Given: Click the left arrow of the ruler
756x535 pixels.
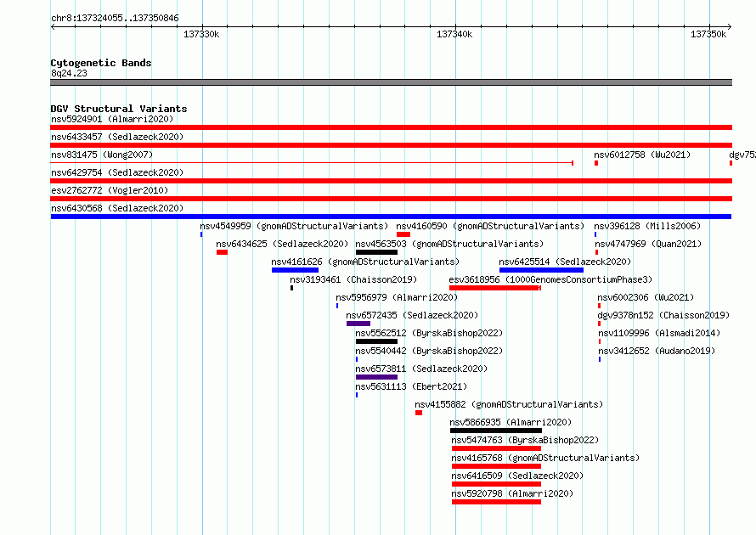Looking at the screenshot, I should tap(53, 26).
